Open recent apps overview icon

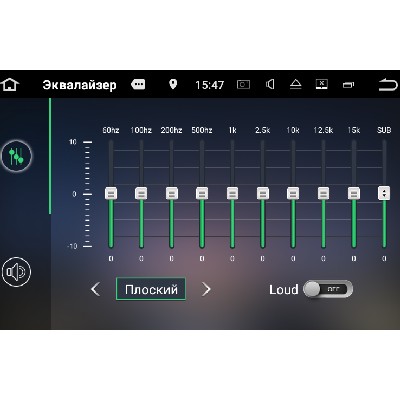[x=348, y=85]
